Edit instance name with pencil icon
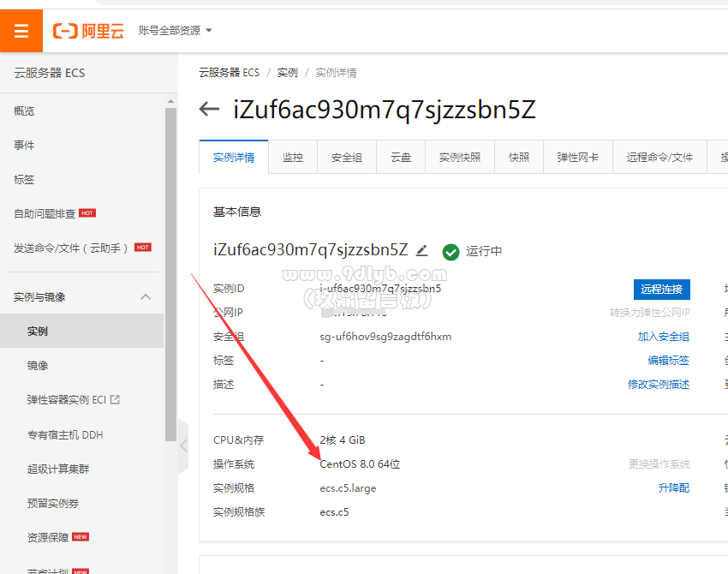 (421, 251)
